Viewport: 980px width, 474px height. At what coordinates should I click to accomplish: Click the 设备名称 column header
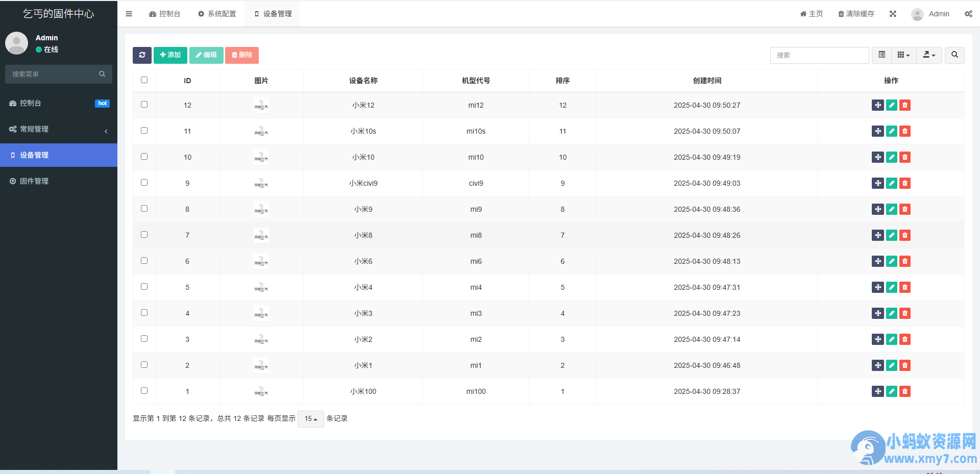363,81
